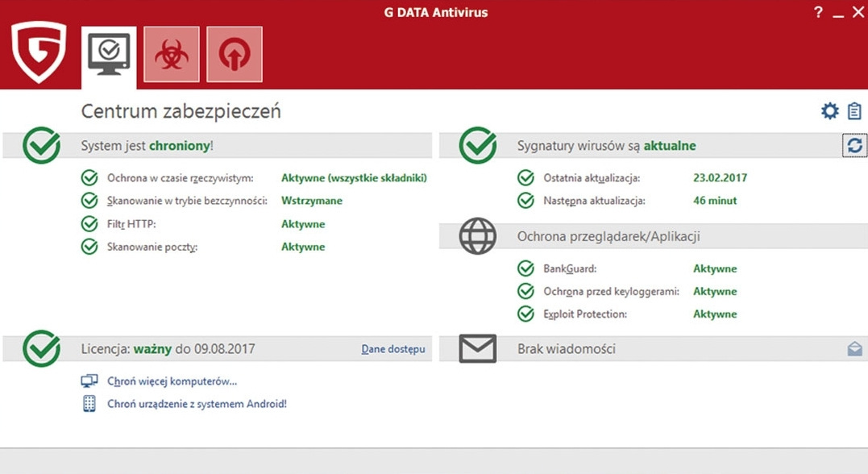Open the update arrow tab
Viewport: 868px width, 474px height.
coord(234,53)
